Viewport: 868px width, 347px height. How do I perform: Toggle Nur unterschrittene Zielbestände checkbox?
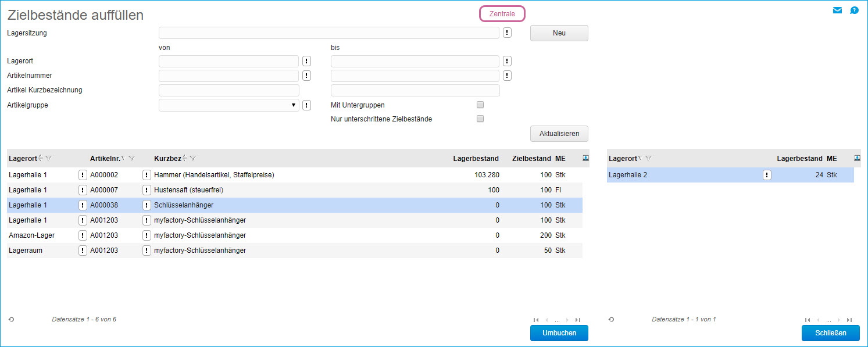480,119
